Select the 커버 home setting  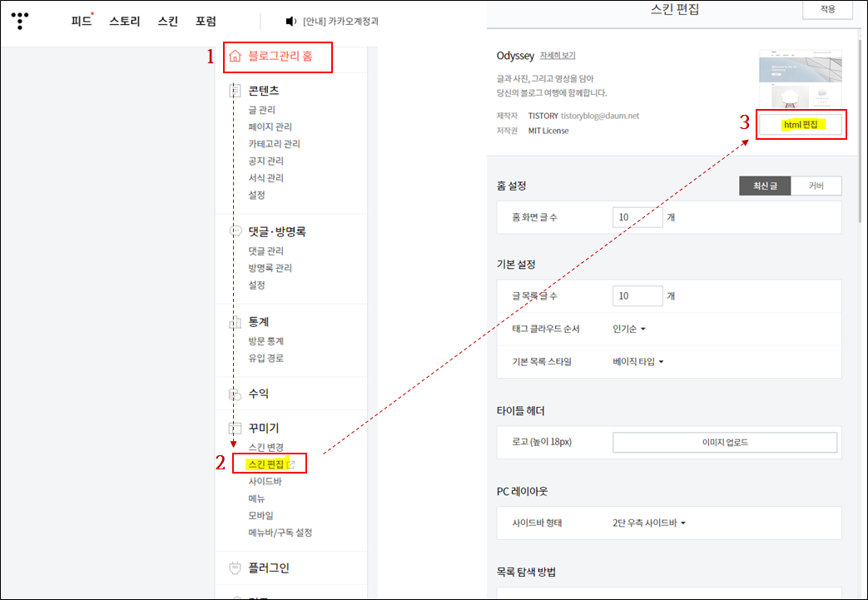click(816, 186)
